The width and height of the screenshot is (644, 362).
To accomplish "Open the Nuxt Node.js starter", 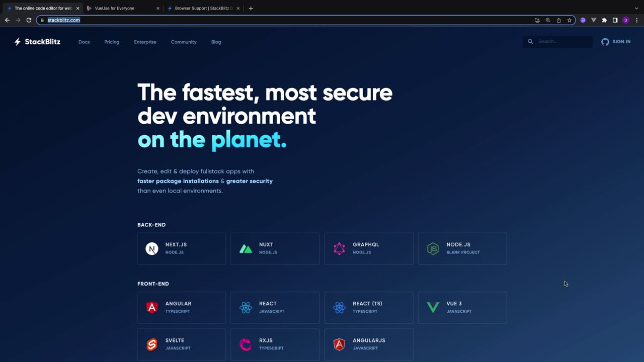I will [275, 248].
